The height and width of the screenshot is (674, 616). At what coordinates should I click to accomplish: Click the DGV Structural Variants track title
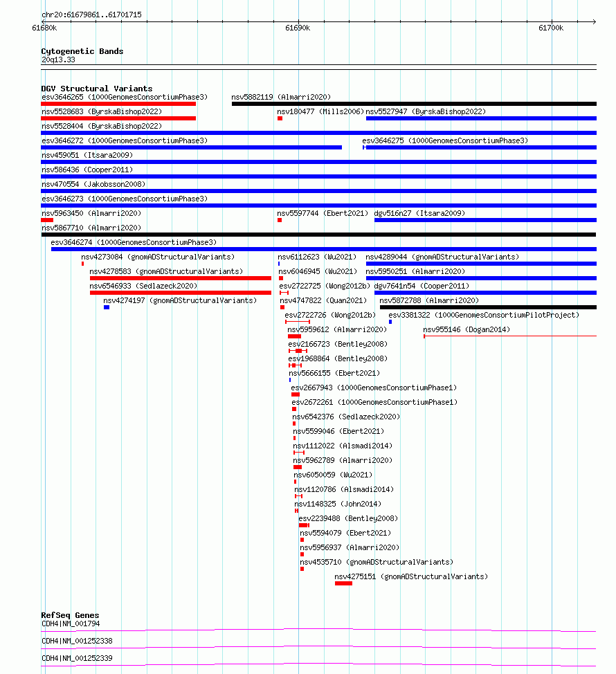click(97, 89)
